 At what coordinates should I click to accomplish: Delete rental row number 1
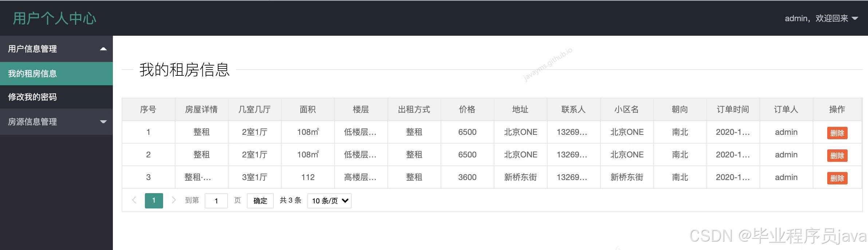(837, 133)
